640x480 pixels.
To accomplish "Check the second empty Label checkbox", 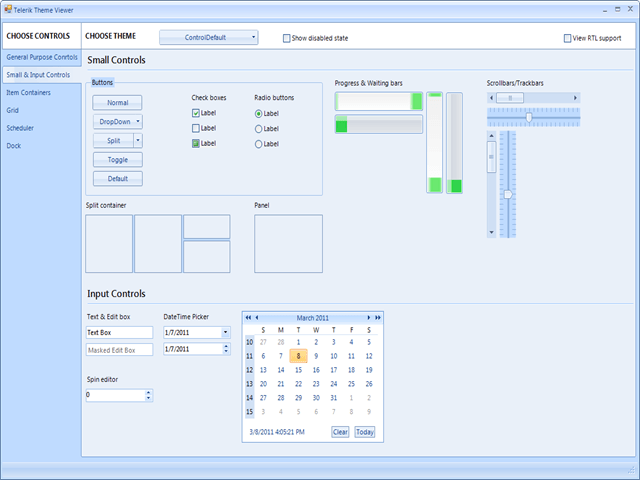I will click(196, 128).
